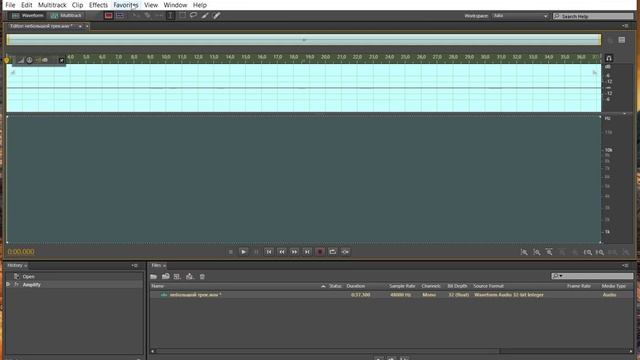The height and width of the screenshot is (360, 640).
Task: Open the Effects menu
Action: point(98,5)
